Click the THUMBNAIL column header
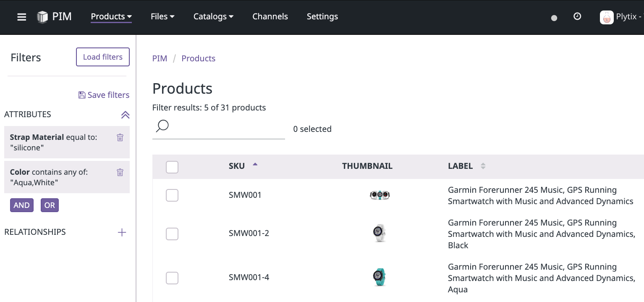644x302 pixels. (367, 166)
